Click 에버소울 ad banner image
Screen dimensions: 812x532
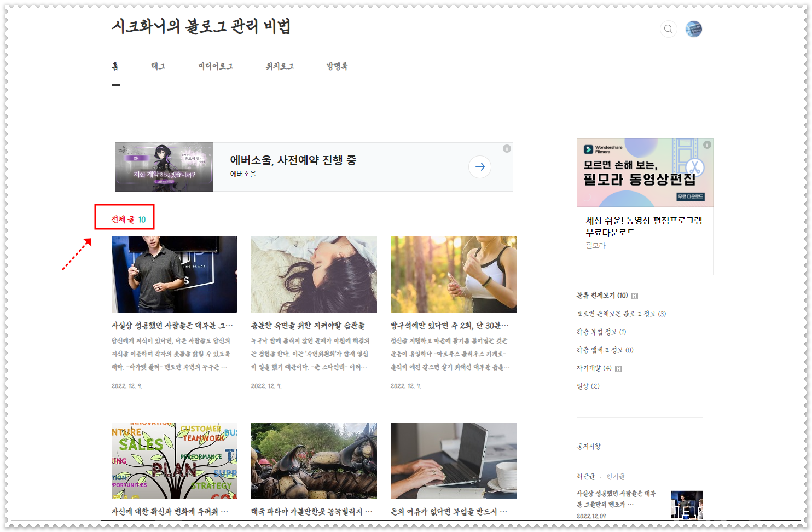pos(164,167)
